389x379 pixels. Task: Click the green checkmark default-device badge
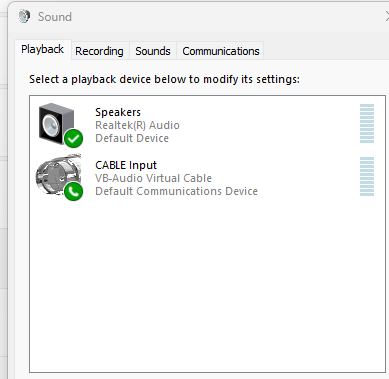point(74,138)
